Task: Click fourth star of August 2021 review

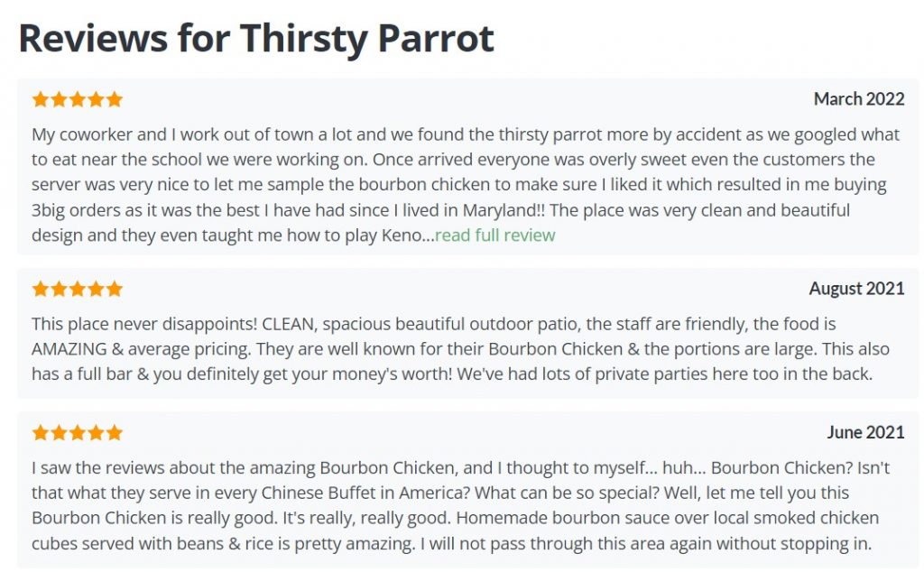Action: tap(96, 289)
